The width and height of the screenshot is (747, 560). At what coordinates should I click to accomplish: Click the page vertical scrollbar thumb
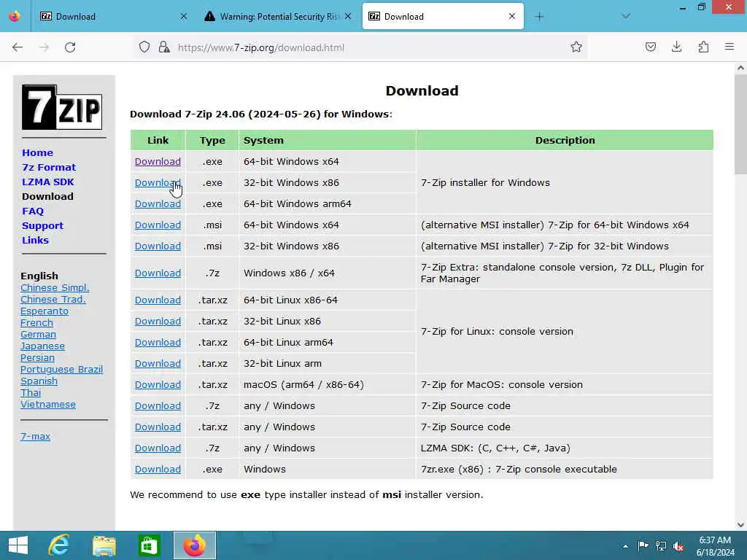(x=741, y=125)
